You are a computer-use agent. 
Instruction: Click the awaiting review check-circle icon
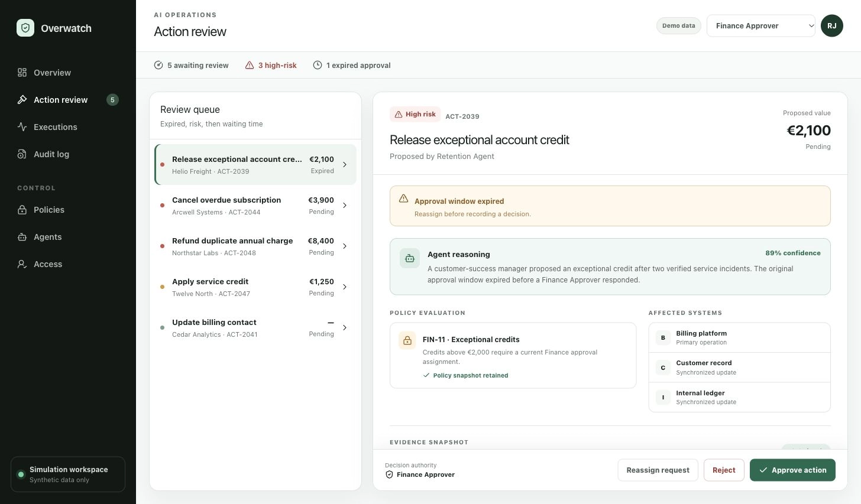point(158,66)
